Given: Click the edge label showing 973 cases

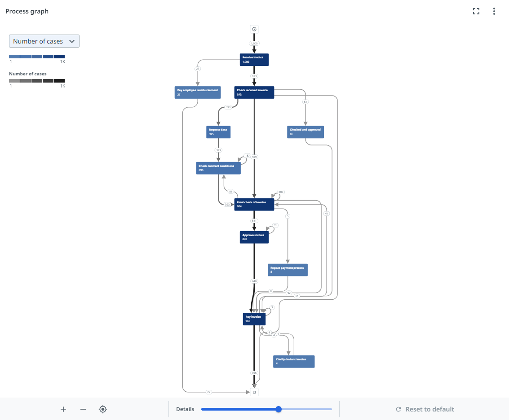Looking at the screenshot, I should [254, 76].
